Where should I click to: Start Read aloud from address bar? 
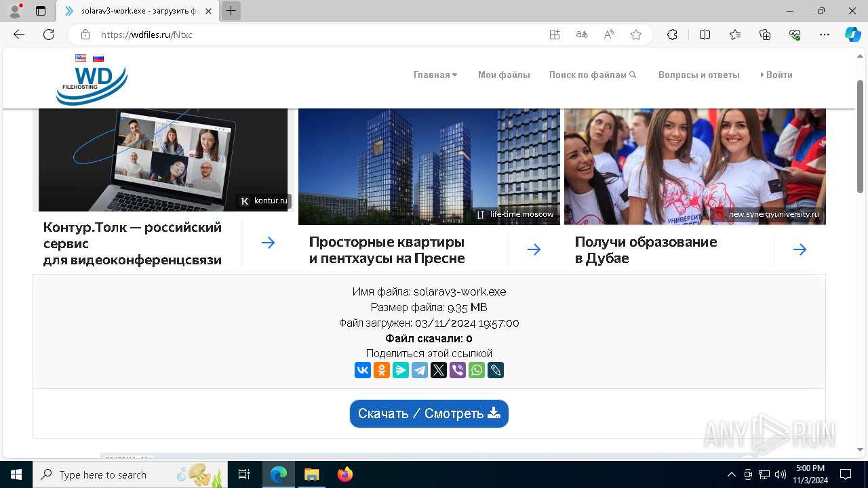point(609,35)
